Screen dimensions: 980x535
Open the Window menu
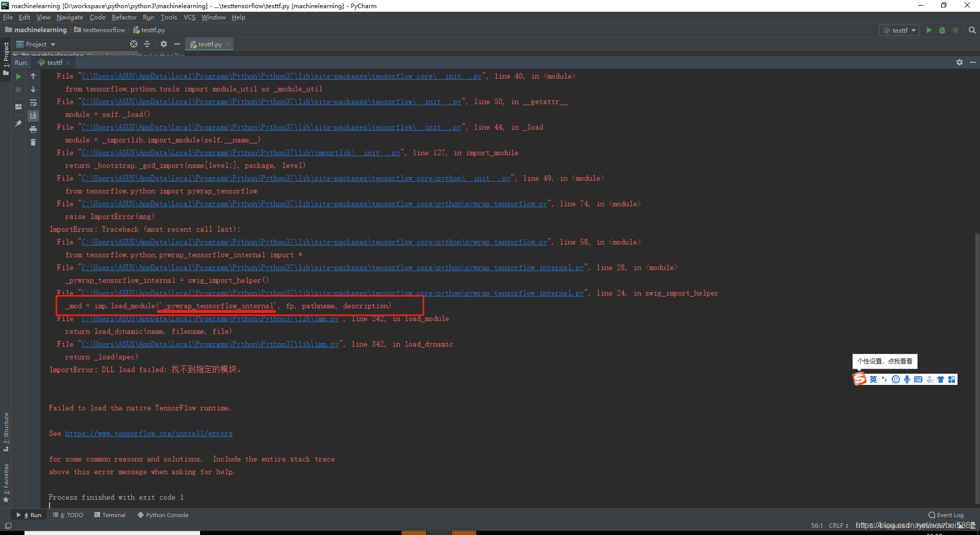pyautogui.click(x=213, y=17)
